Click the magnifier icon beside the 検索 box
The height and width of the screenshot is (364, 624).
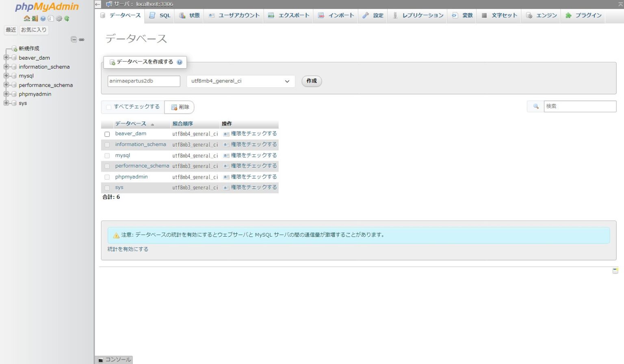535,106
